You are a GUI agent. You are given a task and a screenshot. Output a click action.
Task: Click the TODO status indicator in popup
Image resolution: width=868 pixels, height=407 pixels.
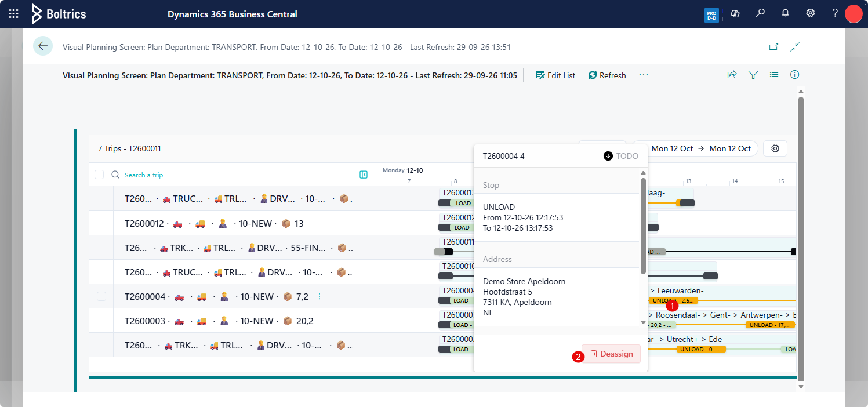621,156
